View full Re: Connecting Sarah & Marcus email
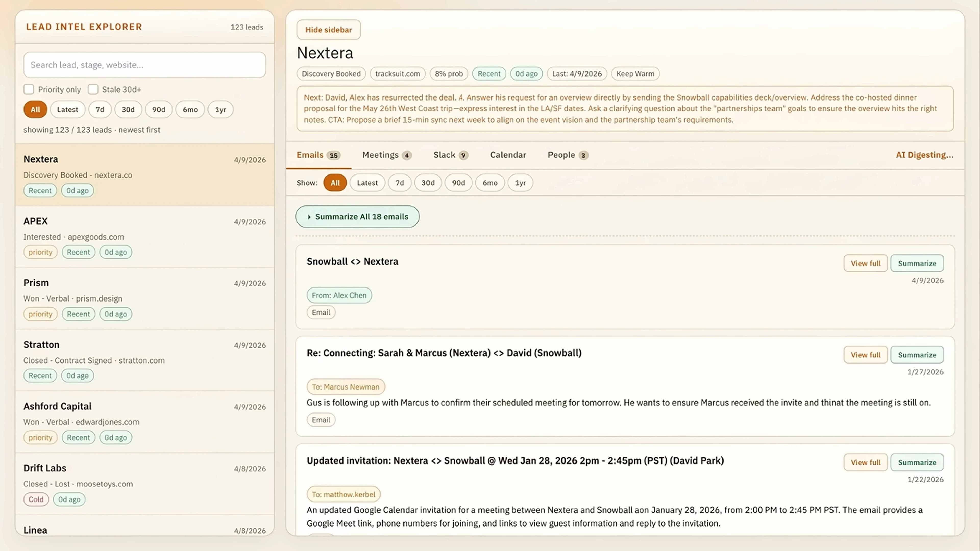 click(865, 355)
